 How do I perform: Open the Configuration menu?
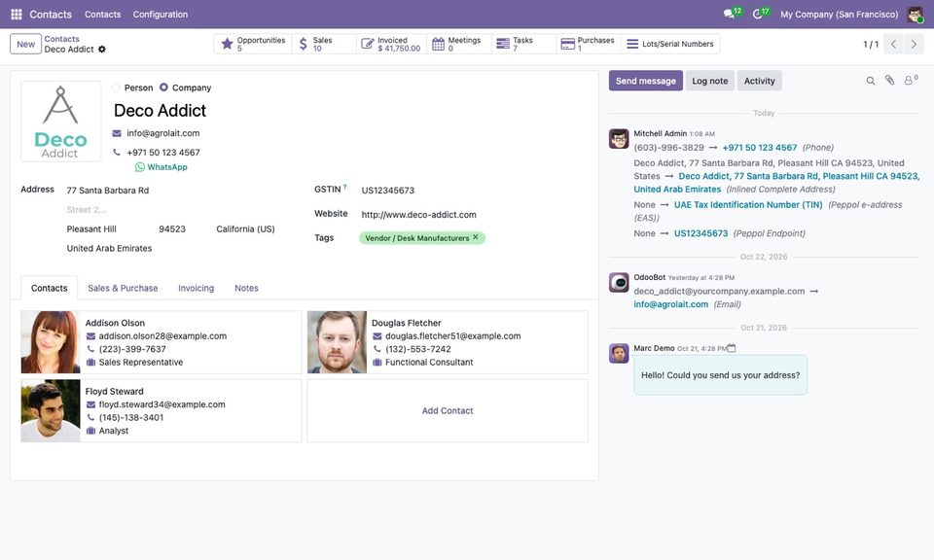click(161, 15)
